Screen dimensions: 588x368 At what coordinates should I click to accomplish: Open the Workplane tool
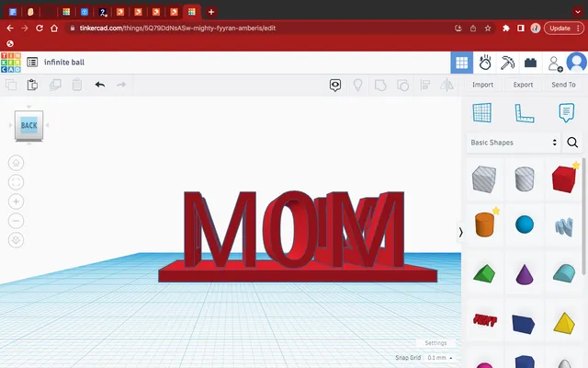click(x=481, y=112)
